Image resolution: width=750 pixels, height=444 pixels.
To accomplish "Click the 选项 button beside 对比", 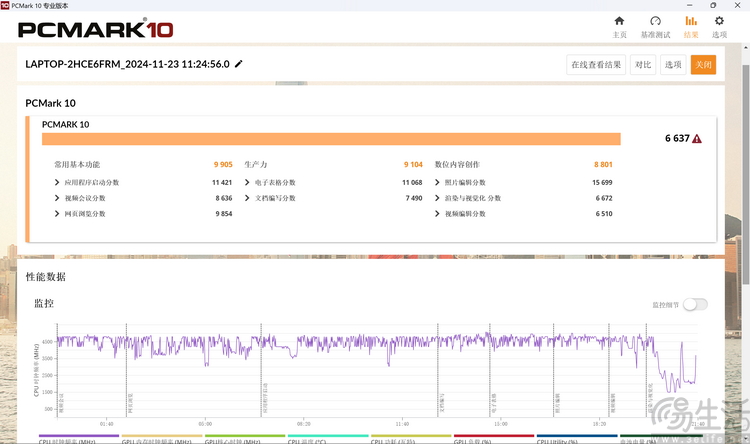I will (673, 65).
